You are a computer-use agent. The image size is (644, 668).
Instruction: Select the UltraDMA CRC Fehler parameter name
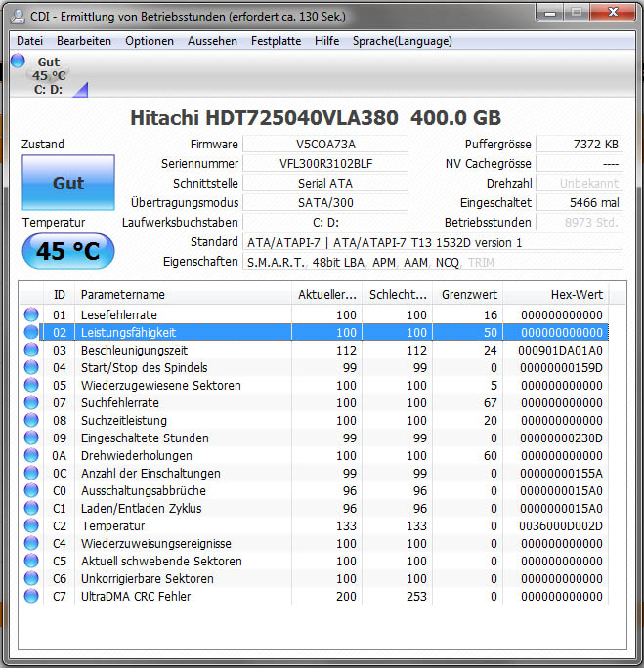click(136, 597)
